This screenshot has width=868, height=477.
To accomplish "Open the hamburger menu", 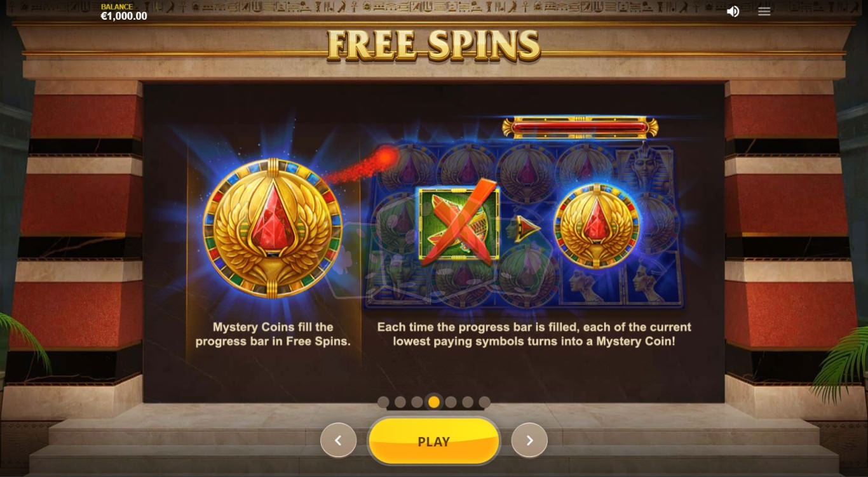I will click(764, 11).
